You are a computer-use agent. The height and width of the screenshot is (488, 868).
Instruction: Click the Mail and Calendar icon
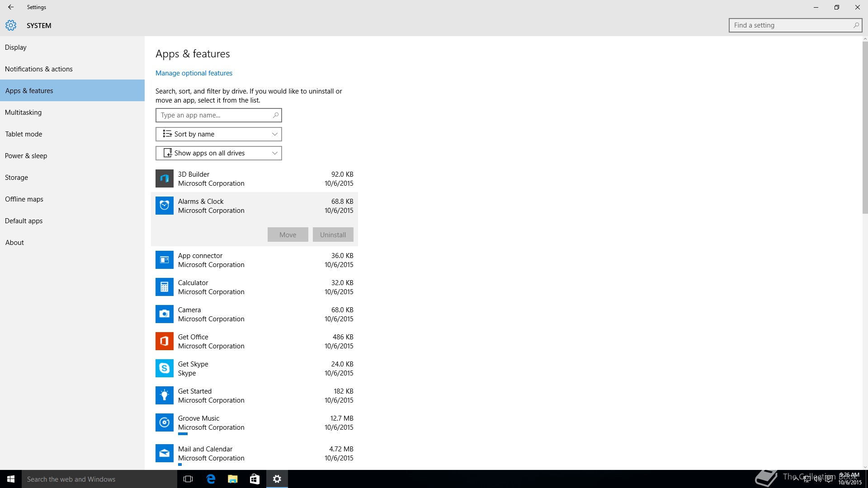click(165, 453)
